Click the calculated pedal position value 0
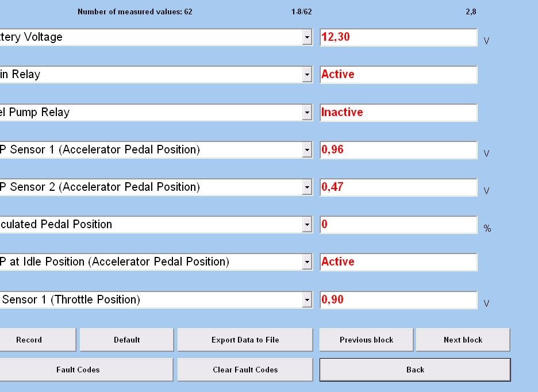The width and height of the screenshot is (538, 392). point(398,225)
